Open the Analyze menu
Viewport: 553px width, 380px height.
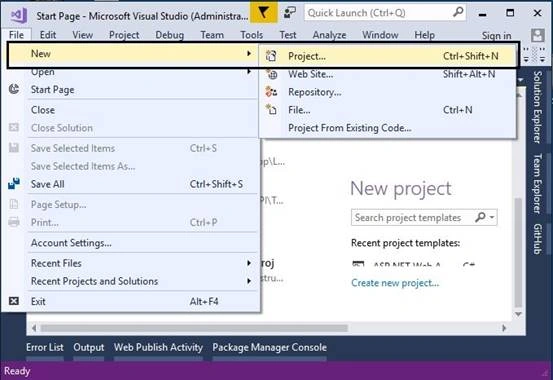[x=329, y=35]
